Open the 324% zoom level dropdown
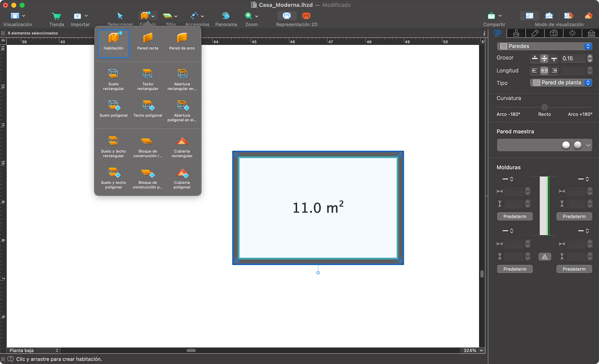This screenshot has width=599, height=364. [472, 351]
